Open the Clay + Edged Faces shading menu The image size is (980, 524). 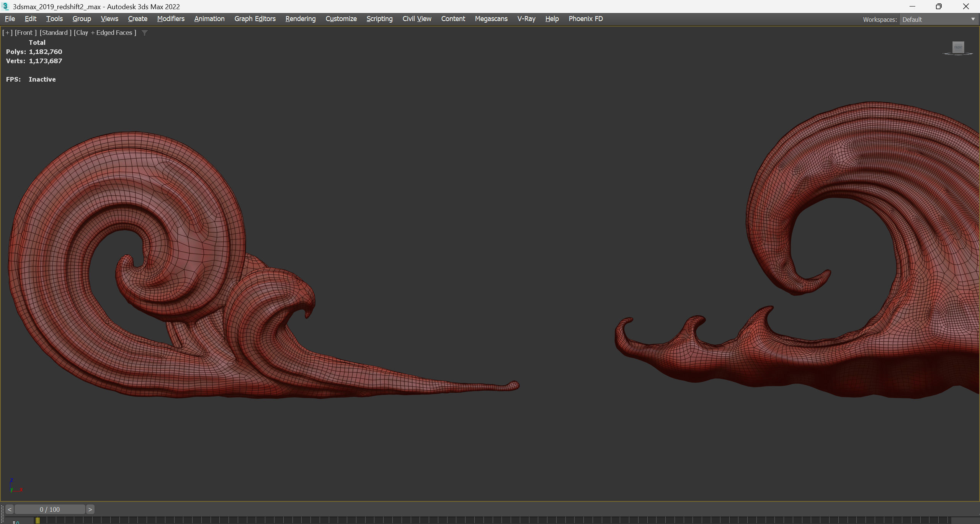105,33
